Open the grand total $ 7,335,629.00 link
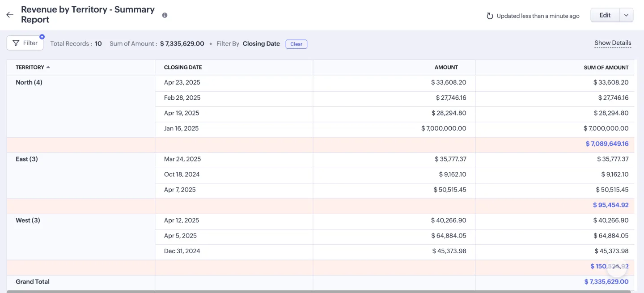Image resolution: width=644 pixels, height=293 pixels. 606,282
